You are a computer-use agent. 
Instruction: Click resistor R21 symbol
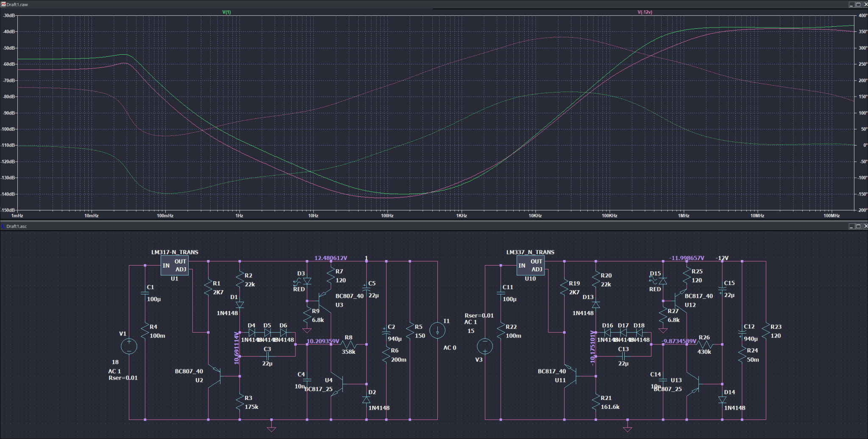click(x=595, y=403)
